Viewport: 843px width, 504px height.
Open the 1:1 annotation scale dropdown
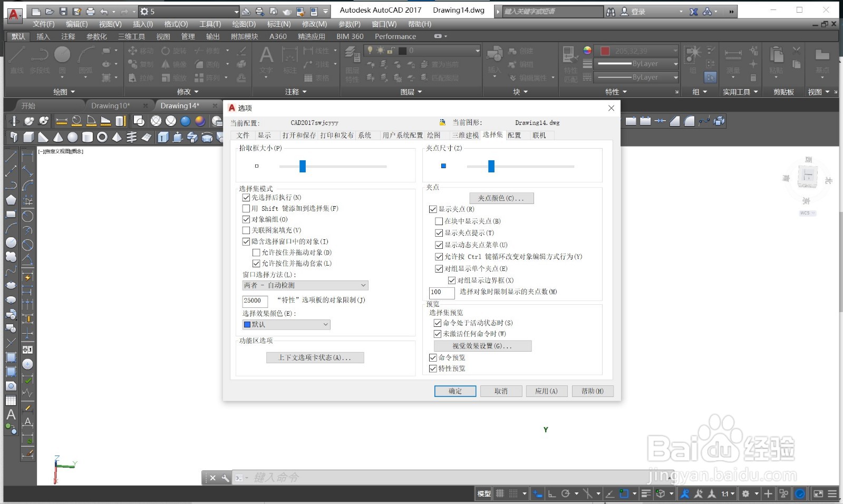(x=728, y=493)
